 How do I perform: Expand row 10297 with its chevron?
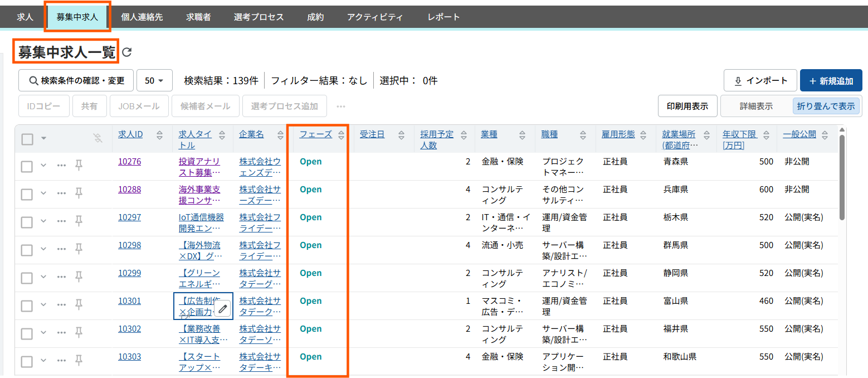[43, 221]
